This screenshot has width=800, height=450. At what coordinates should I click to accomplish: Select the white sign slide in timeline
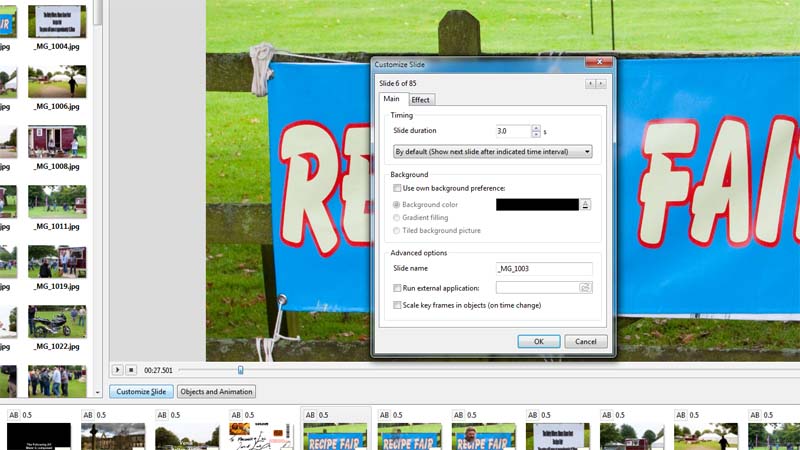[558, 436]
